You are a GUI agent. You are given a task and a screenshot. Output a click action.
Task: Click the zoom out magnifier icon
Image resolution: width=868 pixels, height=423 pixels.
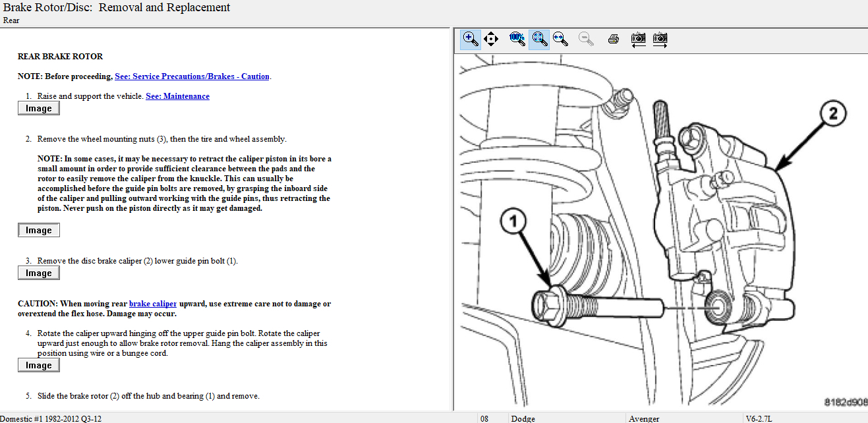click(586, 39)
